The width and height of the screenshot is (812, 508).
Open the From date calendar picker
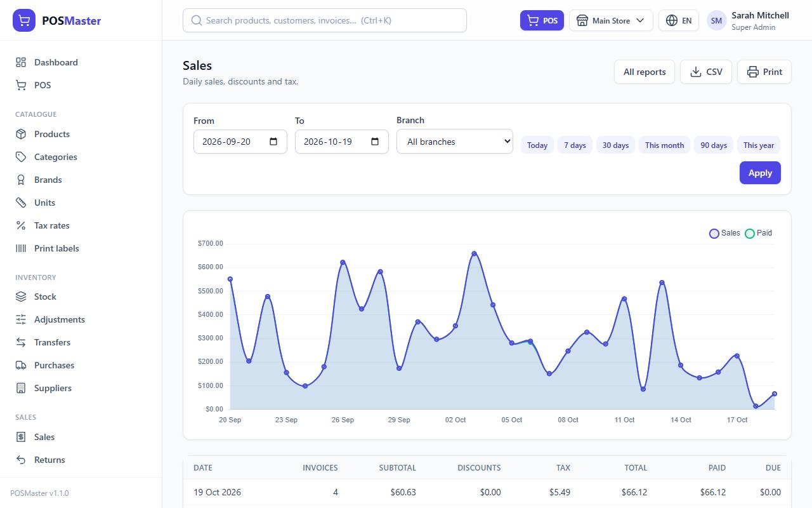click(x=273, y=142)
